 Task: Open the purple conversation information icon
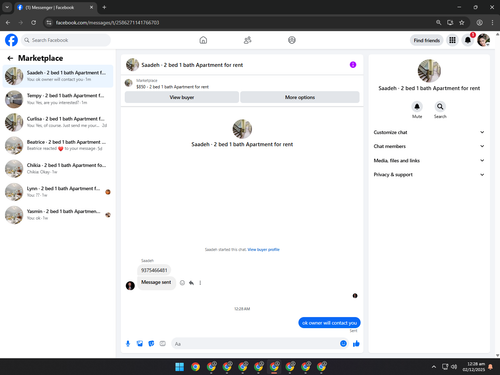tap(353, 65)
